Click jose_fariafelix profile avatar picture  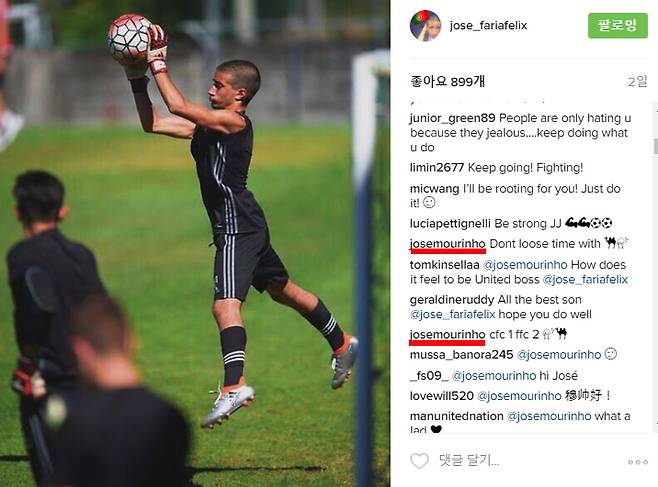click(x=425, y=26)
